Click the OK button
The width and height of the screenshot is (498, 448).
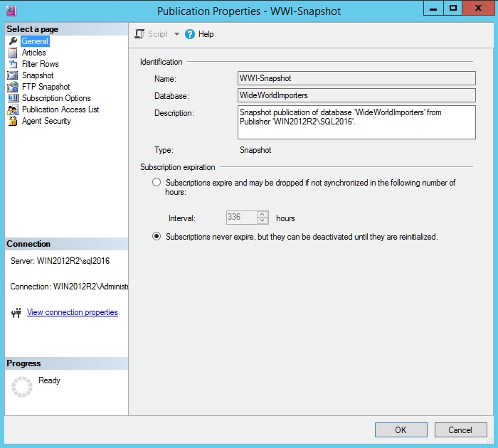(x=401, y=430)
